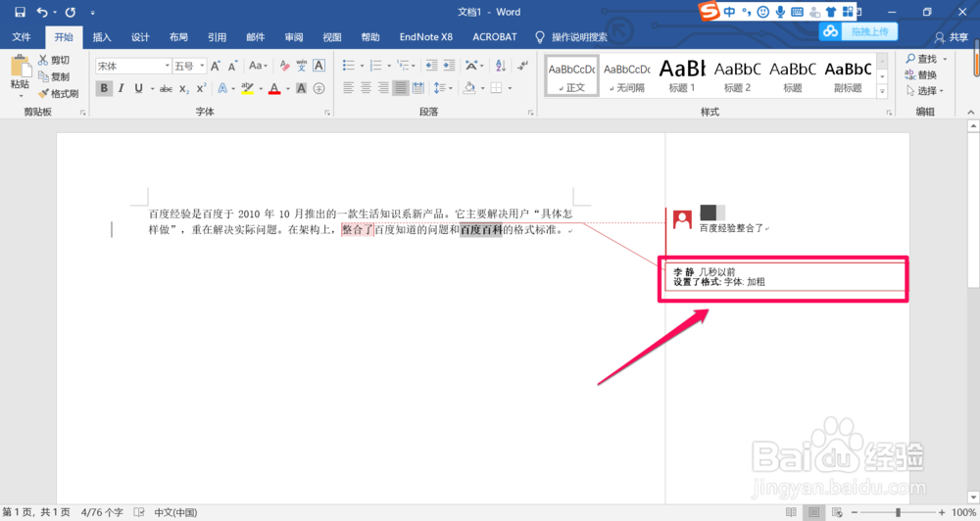Switch to the 审阅 Review tab
The width and height of the screenshot is (980, 521).
294,37
